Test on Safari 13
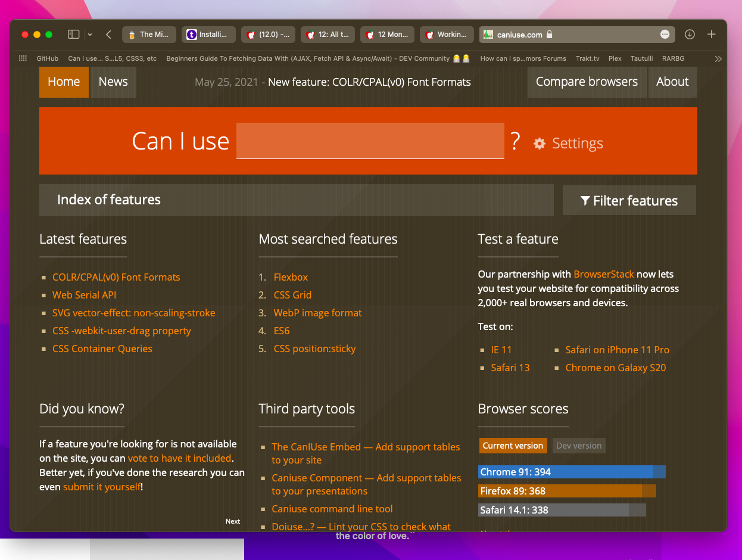742x560 pixels. click(510, 368)
